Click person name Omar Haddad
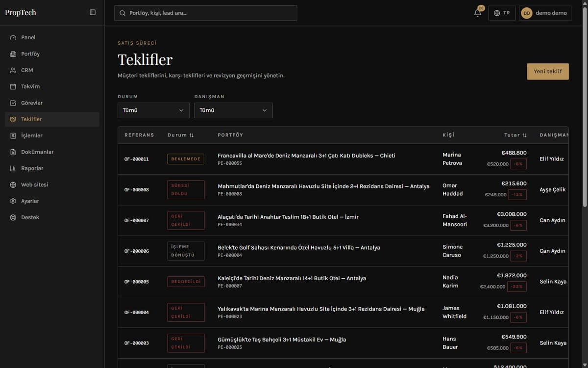Viewport: 588px width, 368px height. click(453, 189)
